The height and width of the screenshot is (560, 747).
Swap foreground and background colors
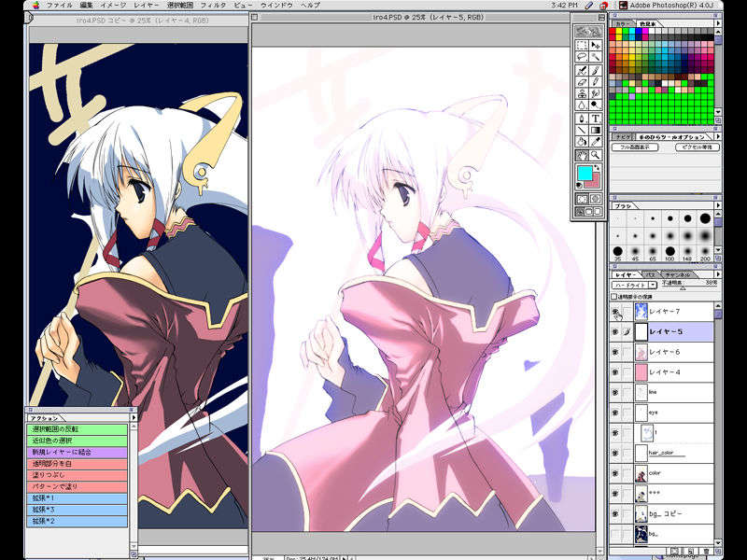[597, 168]
